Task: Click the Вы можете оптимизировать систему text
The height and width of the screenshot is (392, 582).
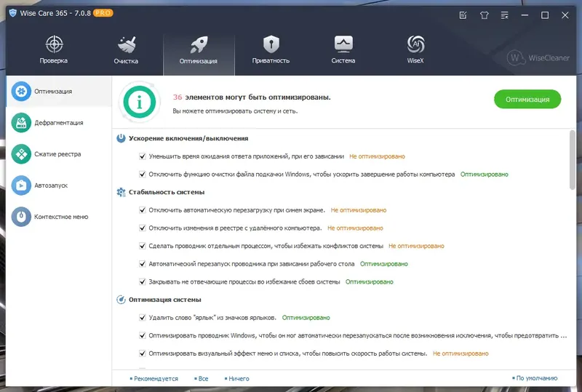Action: click(235, 111)
